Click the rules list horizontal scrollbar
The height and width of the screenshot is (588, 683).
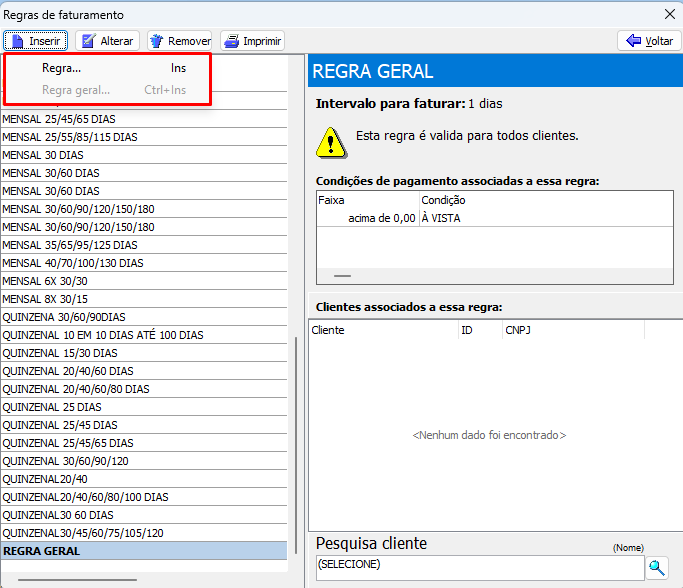[x=78, y=579]
